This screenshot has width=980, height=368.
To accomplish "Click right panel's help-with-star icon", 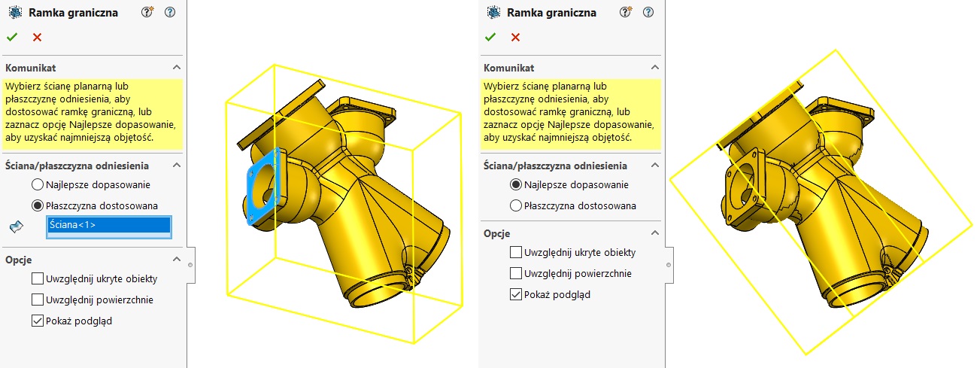I will (626, 12).
